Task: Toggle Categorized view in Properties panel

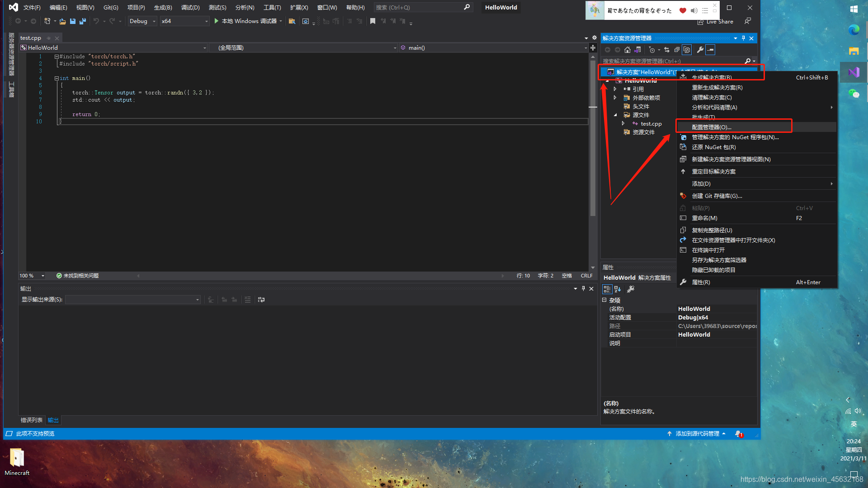Action: coord(607,289)
